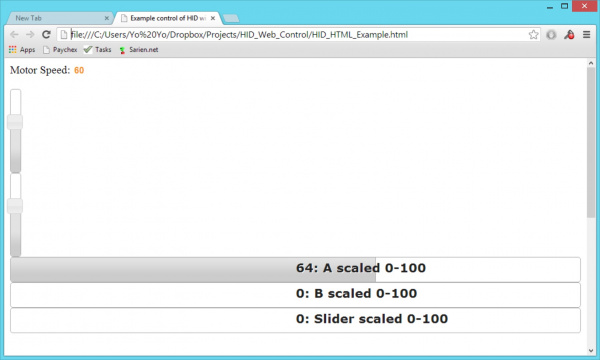Open the Chrome hamburger menu
Screen dimensions: 600x360
tap(586, 35)
